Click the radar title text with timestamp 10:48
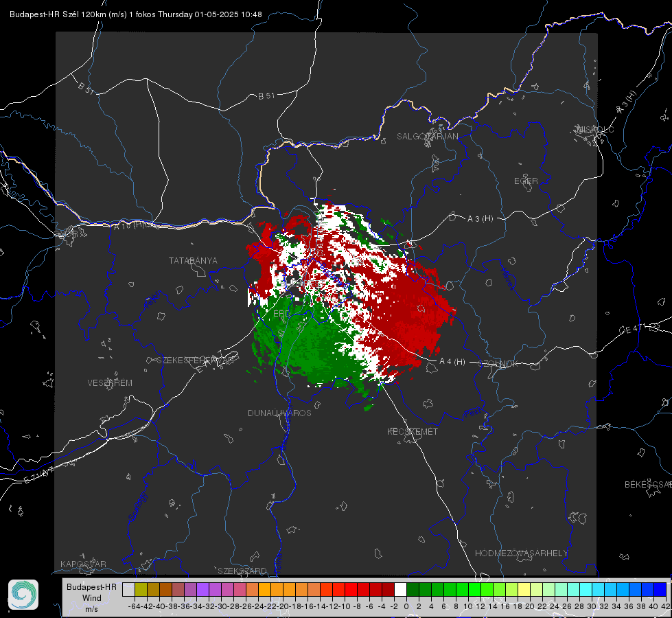Image resolution: width=672 pixels, height=618 pixels. pos(135,14)
